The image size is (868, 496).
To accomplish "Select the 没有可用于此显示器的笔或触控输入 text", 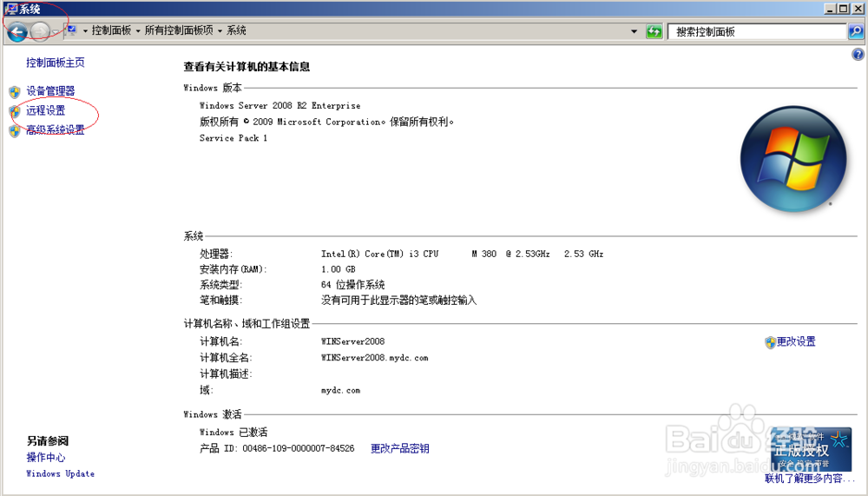I will (398, 301).
